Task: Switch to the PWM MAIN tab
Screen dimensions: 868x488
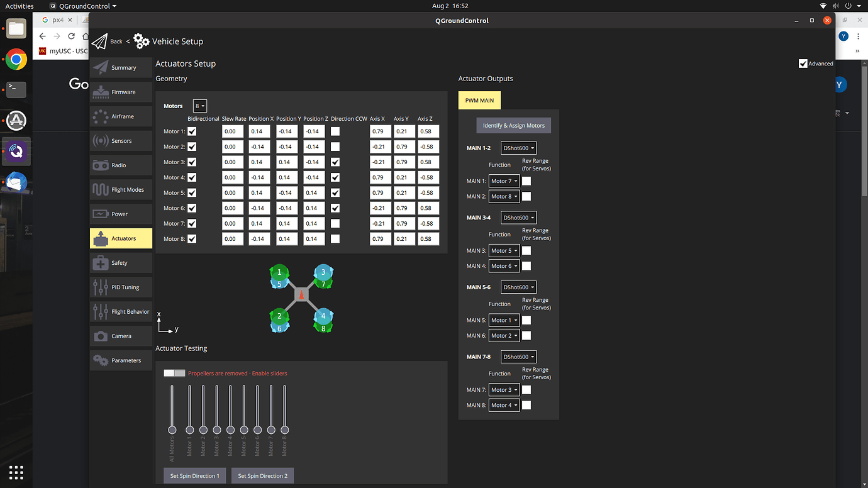Action: [479, 100]
